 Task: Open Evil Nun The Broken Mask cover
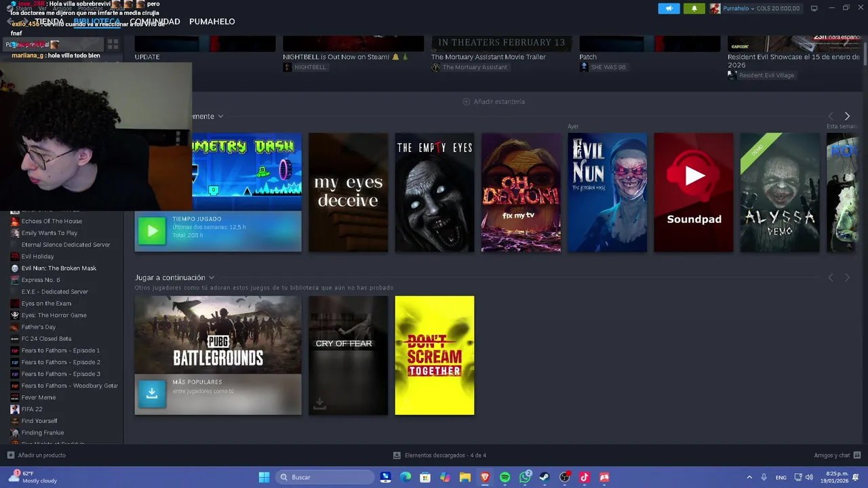[608, 192]
